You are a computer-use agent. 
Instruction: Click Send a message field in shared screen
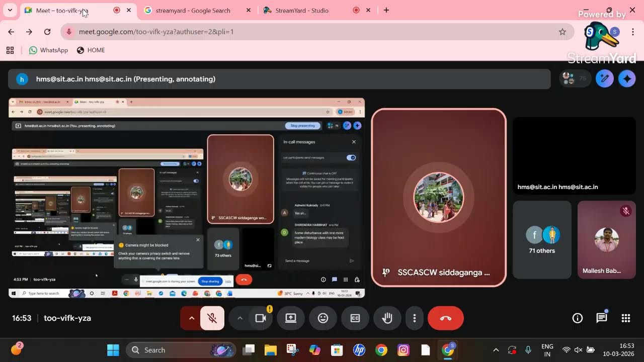click(319, 260)
